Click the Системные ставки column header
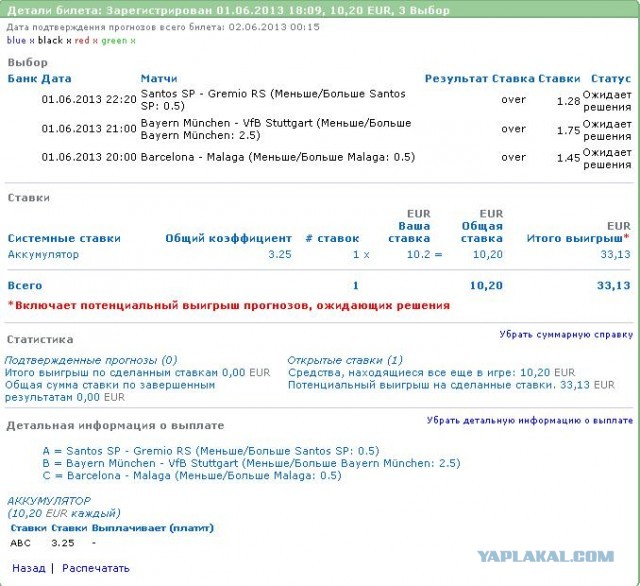 pos(64,239)
